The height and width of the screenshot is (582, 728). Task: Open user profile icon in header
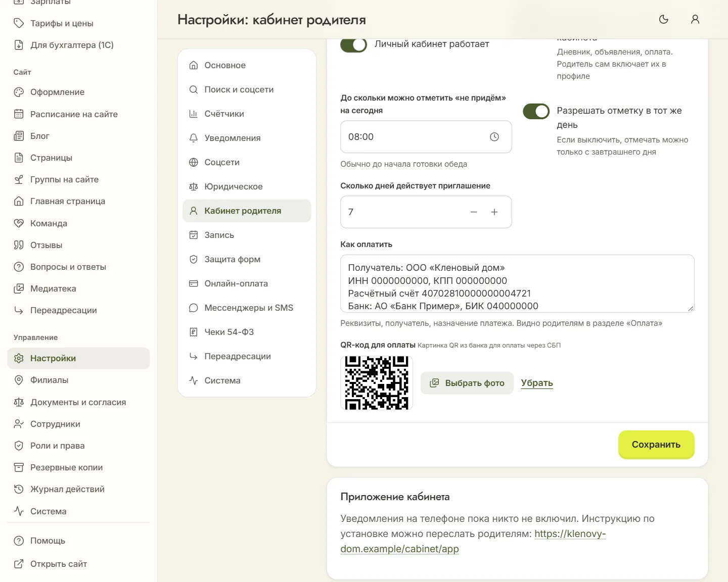click(695, 19)
